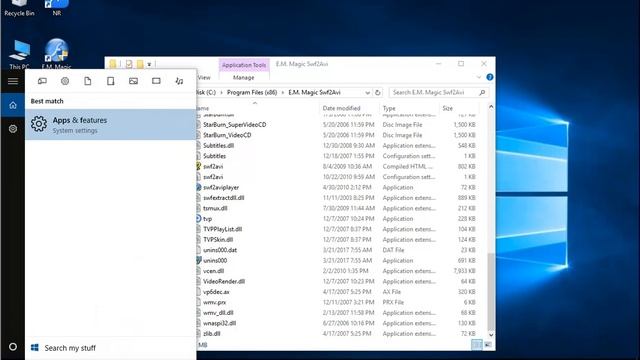Open E.M. Magic desktop shortcut
Viewport: 640px width, 360px height.
(x=56, y=54)
